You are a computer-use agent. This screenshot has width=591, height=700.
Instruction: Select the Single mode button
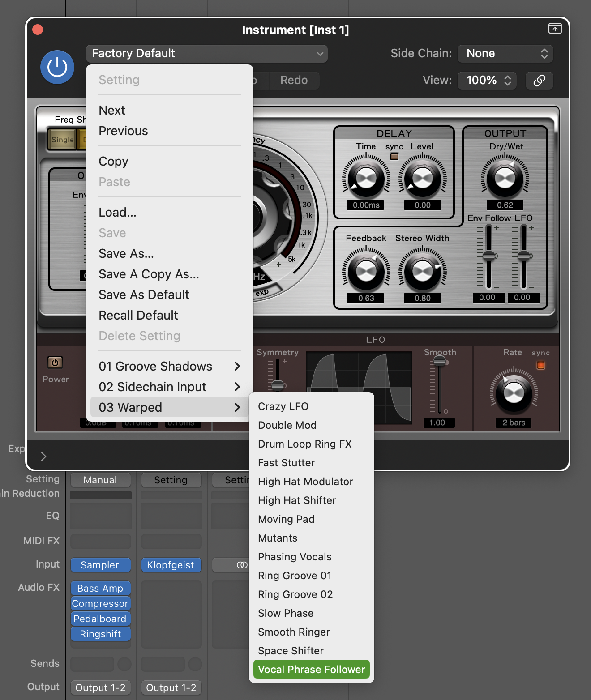62,140
